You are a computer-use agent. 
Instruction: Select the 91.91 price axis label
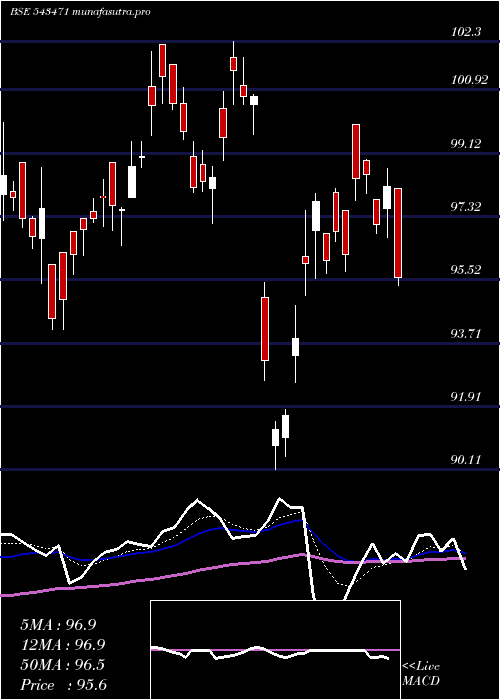(x=466, y=396)
